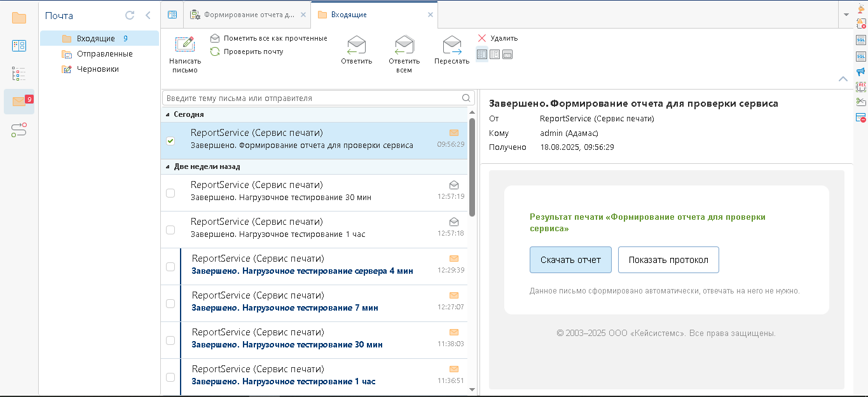Check the box for message received 11:36:51

(170, 377)
